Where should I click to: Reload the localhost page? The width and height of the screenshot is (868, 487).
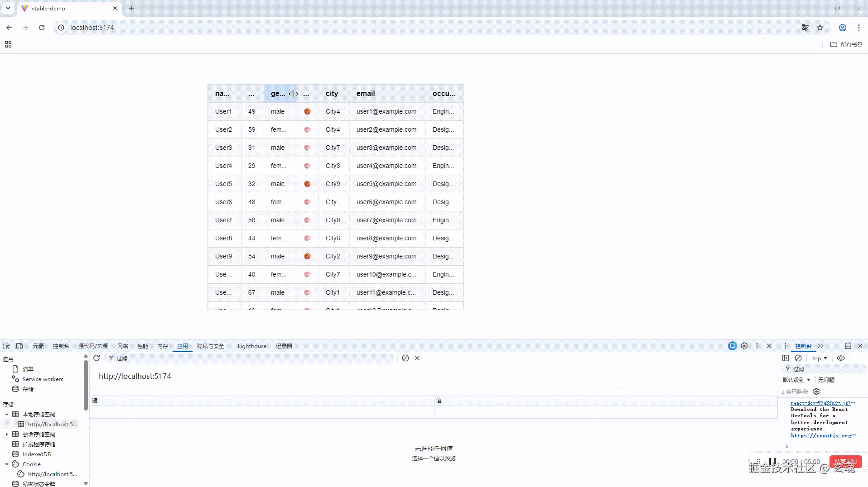pos(42,28)
